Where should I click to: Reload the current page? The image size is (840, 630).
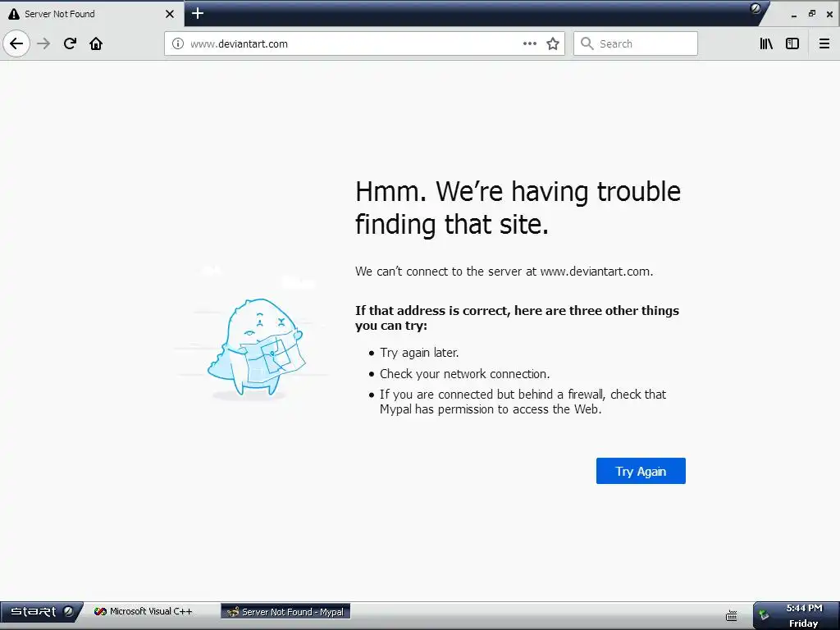tap(70, 43)
